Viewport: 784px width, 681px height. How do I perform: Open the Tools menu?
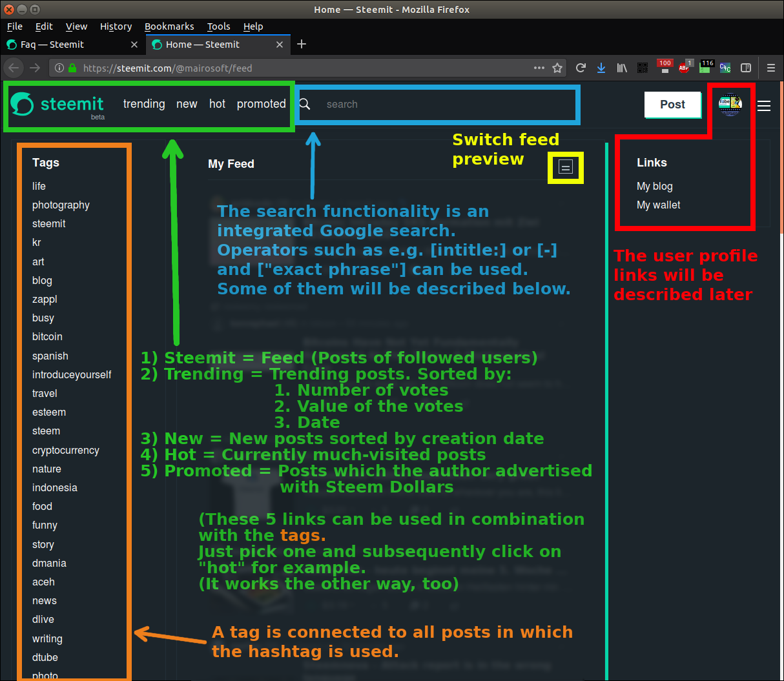pos(218,26)
